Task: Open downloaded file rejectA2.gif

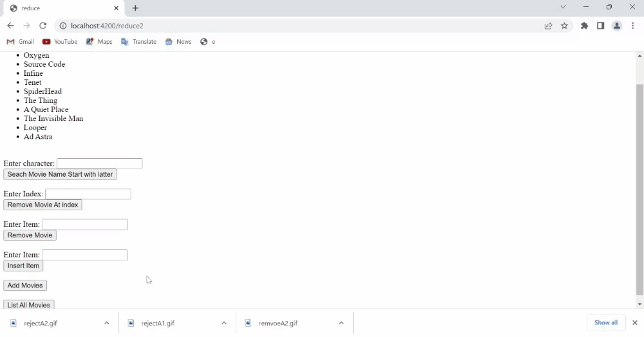Action: click(x=40, y=323)
